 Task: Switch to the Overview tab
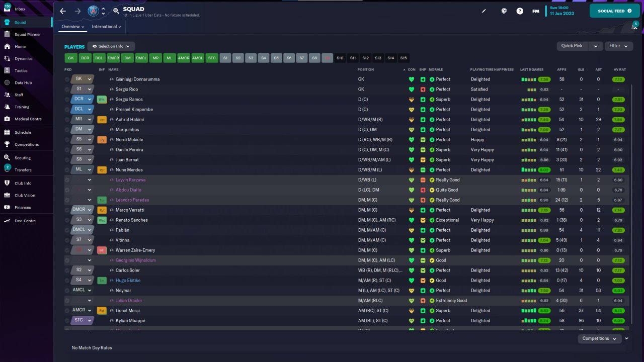click(72, 27)
